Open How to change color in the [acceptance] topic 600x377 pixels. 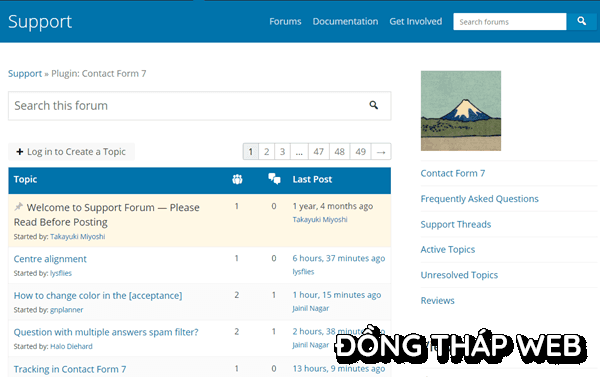(x=98, y=295)
